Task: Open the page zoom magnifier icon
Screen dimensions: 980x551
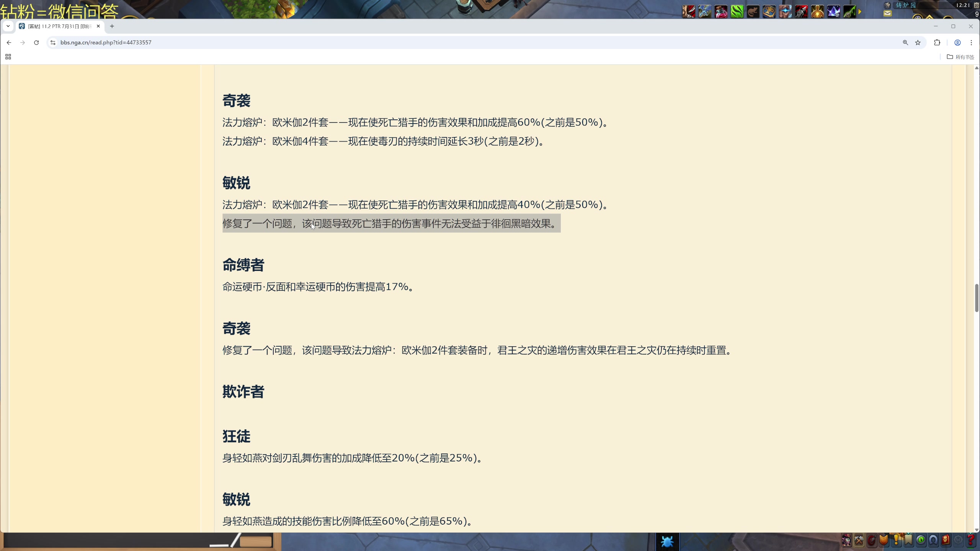Action: (x=905, y=42)
